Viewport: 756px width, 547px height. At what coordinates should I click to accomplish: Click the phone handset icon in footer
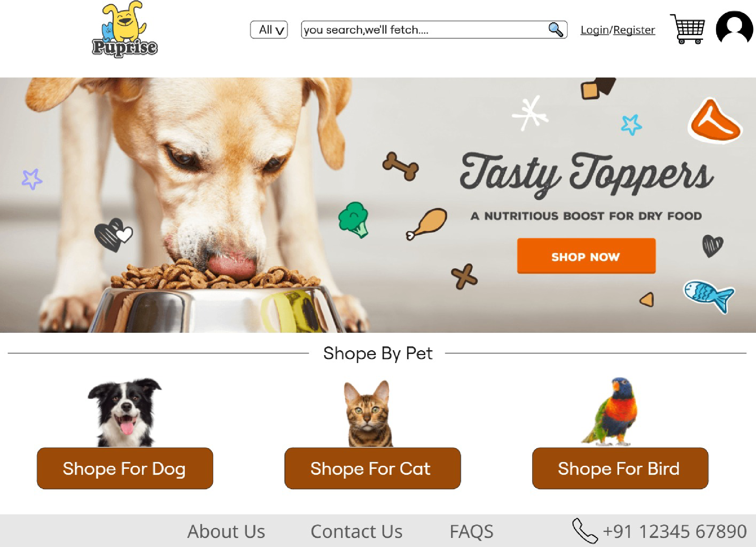tap(584, 531)
